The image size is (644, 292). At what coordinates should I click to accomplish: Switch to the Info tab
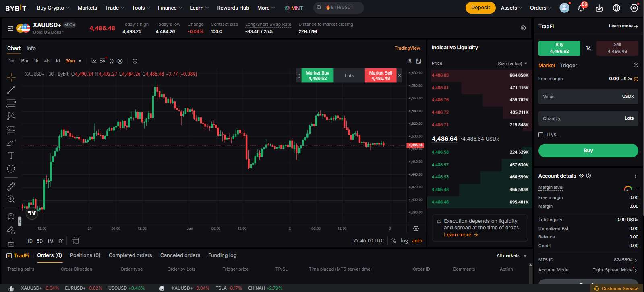point(31,48)
